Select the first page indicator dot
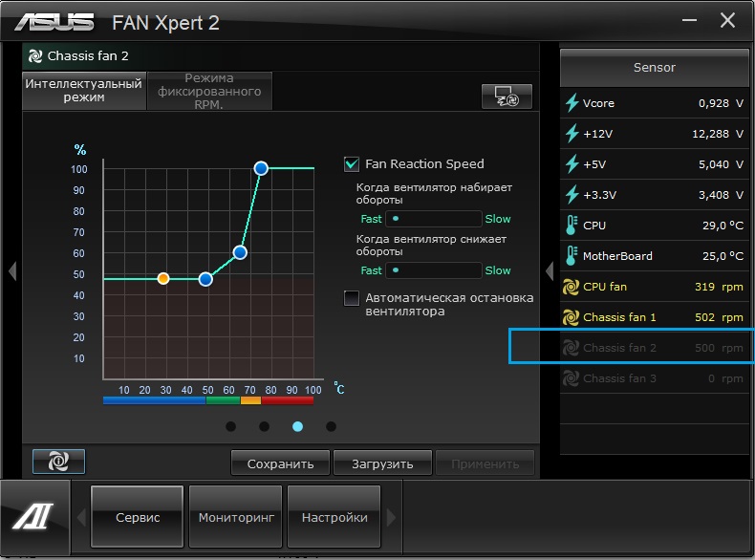Viewport: 755px width, 560px height. (230, 426)
